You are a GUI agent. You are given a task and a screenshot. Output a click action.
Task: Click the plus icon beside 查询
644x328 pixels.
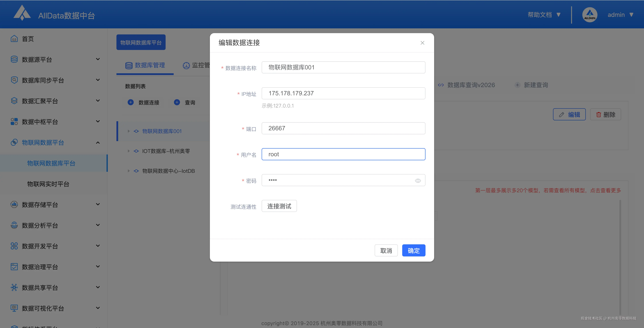(177, 102)
